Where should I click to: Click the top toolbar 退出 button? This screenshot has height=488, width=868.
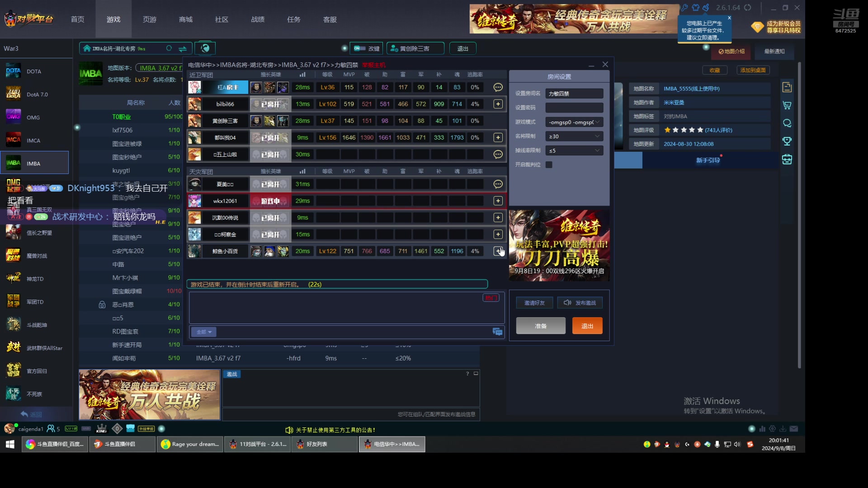coord(462,48)
